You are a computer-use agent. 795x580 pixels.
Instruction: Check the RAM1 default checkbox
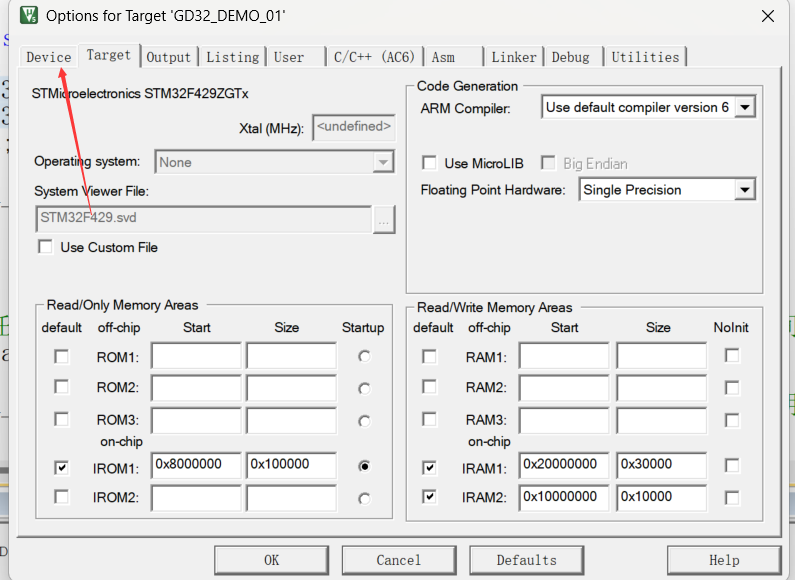point(429,356)
